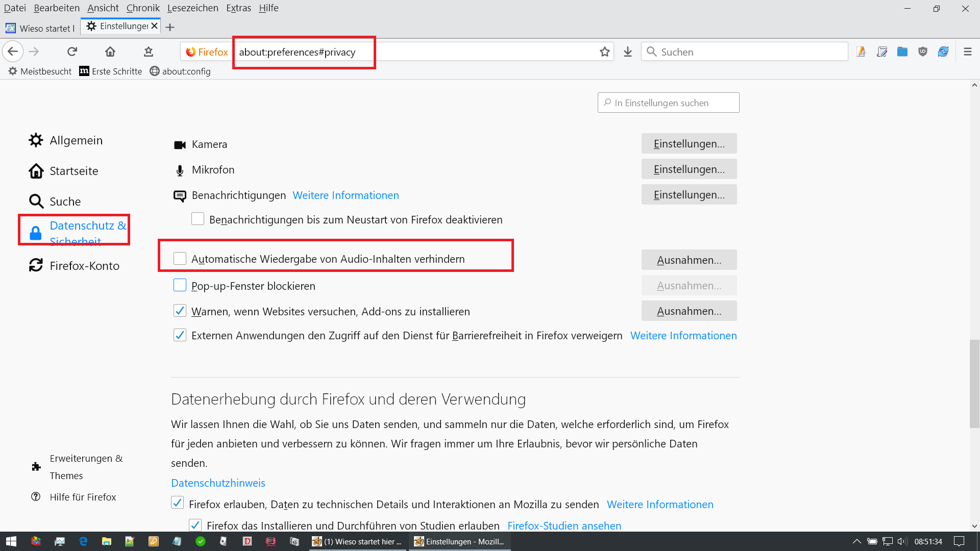Enable blocking automatic audio playback
The image size is (980, 551).
pyautogui.click(x=180, y=259)
